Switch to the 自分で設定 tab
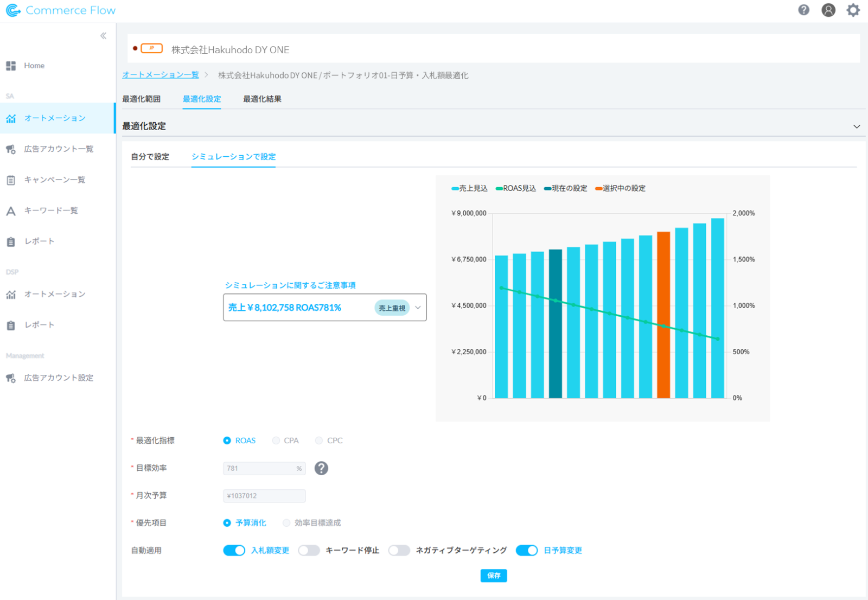The height and width of the screenshot is (600, 868). click(150, 157)
